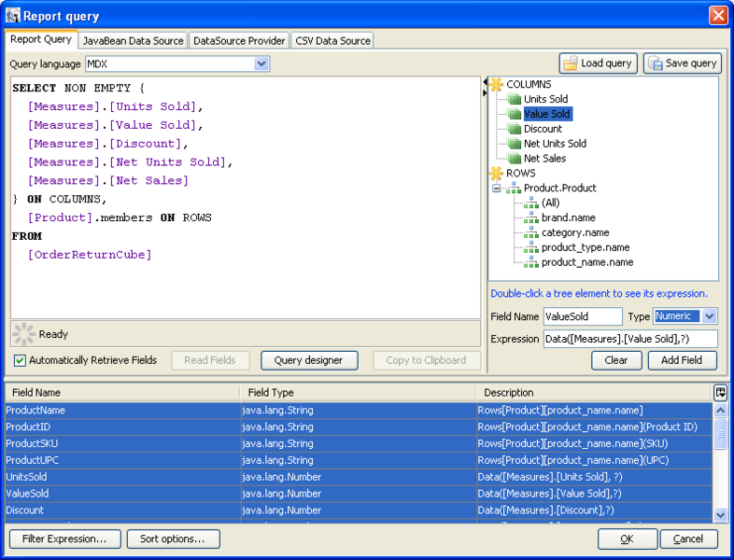The width and height of the screenshot is (734, 560).
Task: Click the Cancel button
Action: (688, 539)
